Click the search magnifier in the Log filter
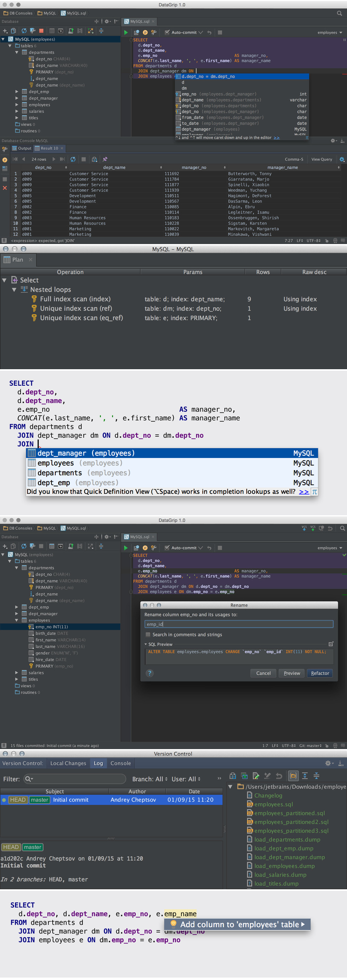Image resolution: width=347 pixels, height=980 pixels. click(x=28, y=779)
